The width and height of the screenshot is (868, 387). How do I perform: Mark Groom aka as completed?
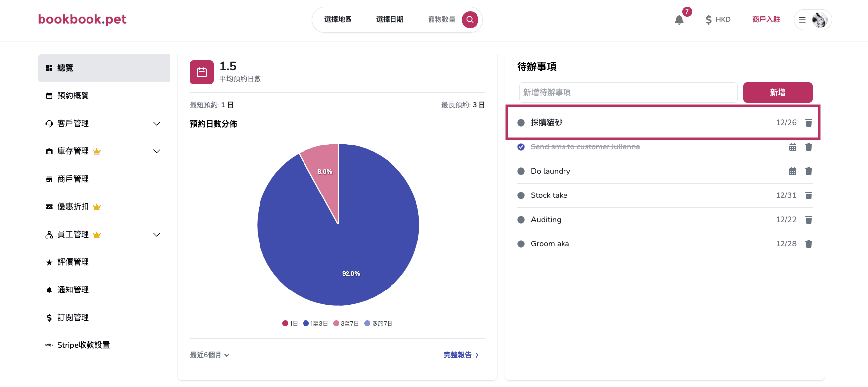tap(521, 244)
